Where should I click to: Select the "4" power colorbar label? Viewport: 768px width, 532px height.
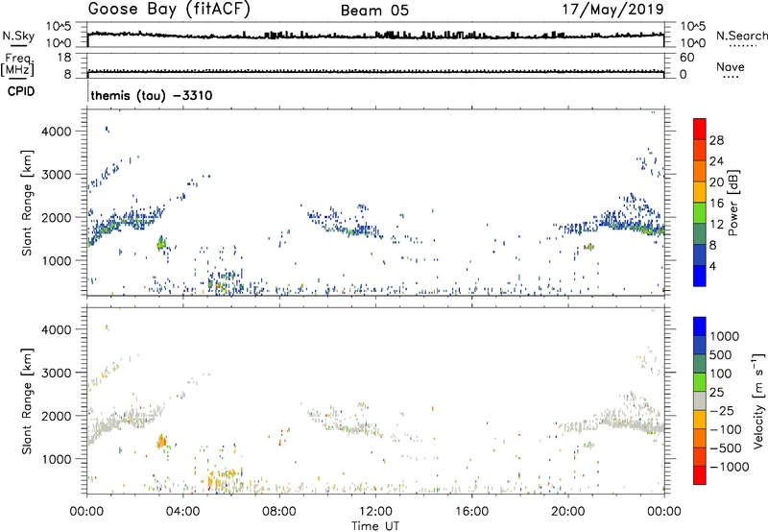pos(712,266)
